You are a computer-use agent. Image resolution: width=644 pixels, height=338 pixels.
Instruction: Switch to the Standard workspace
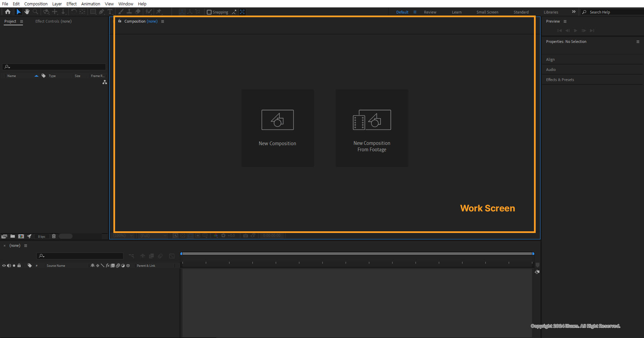pyautogui.click(x=521, y=12)
